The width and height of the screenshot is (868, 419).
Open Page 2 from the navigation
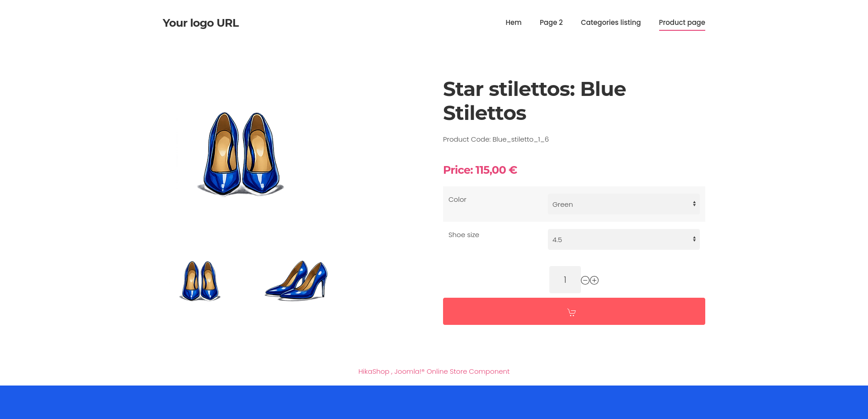[551, 23]
